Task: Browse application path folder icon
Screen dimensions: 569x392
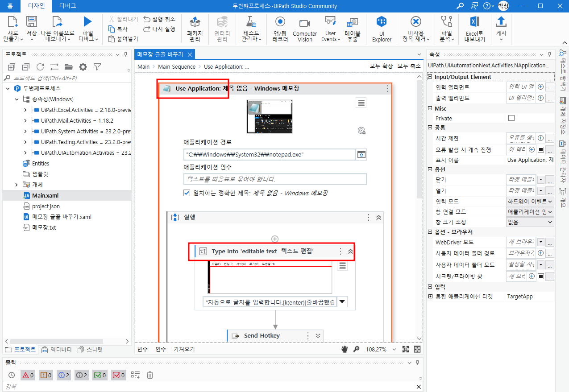Action: [361, 155]
